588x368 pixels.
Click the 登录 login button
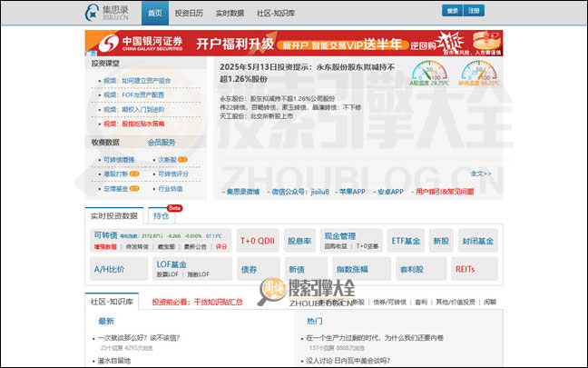(453, 11)
